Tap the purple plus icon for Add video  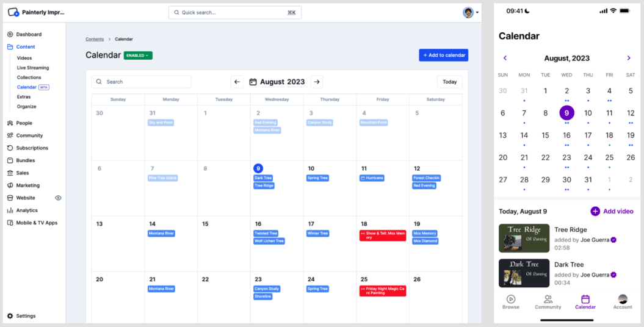point(595,211)
